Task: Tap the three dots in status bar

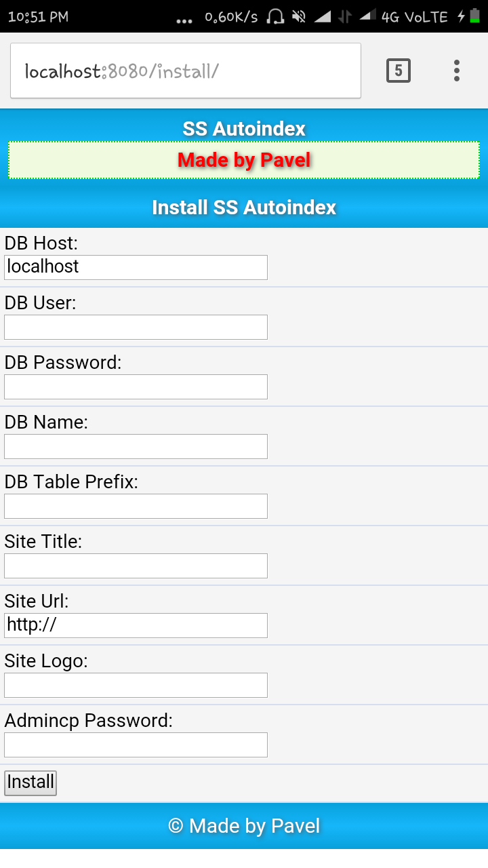Action: [184, 21]
